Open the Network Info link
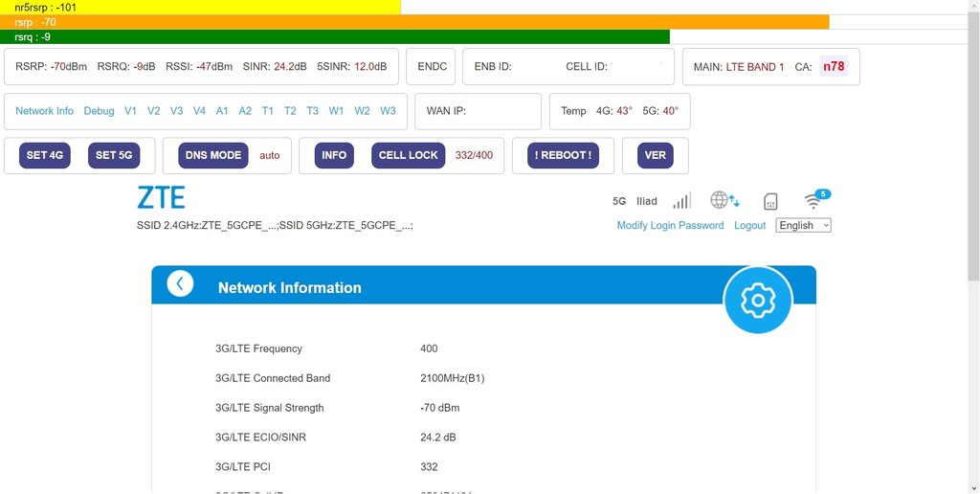Image resolution: width=980 pixels, height=494 pixels. (x=44, y=111)
